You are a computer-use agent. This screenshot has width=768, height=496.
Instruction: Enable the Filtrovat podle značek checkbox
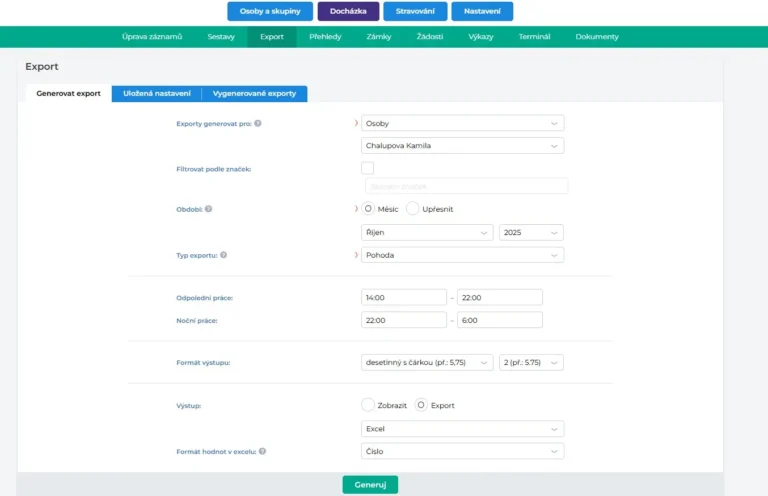click(367, 168)
